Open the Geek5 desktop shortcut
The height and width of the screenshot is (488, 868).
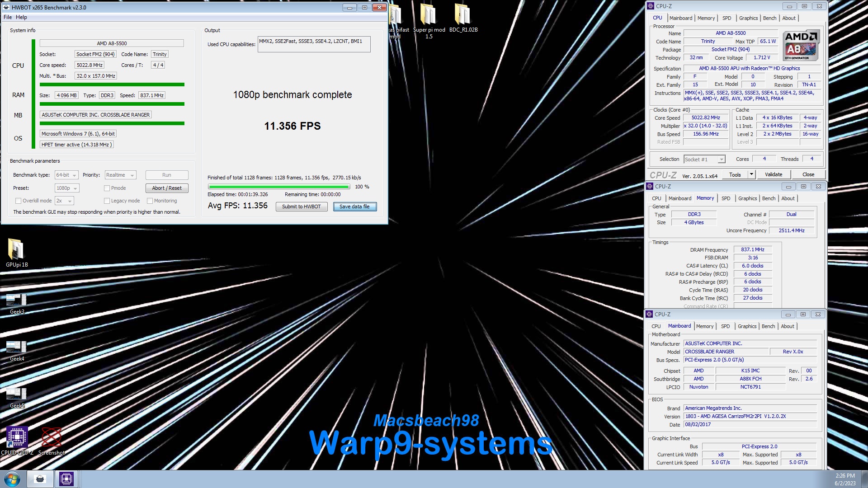(17, 398)
